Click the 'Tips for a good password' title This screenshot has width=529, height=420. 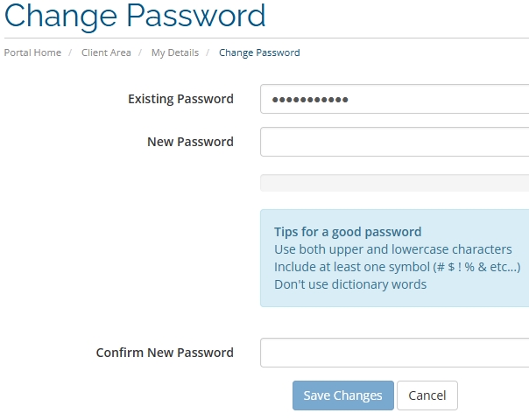click(x=348, y=232)
